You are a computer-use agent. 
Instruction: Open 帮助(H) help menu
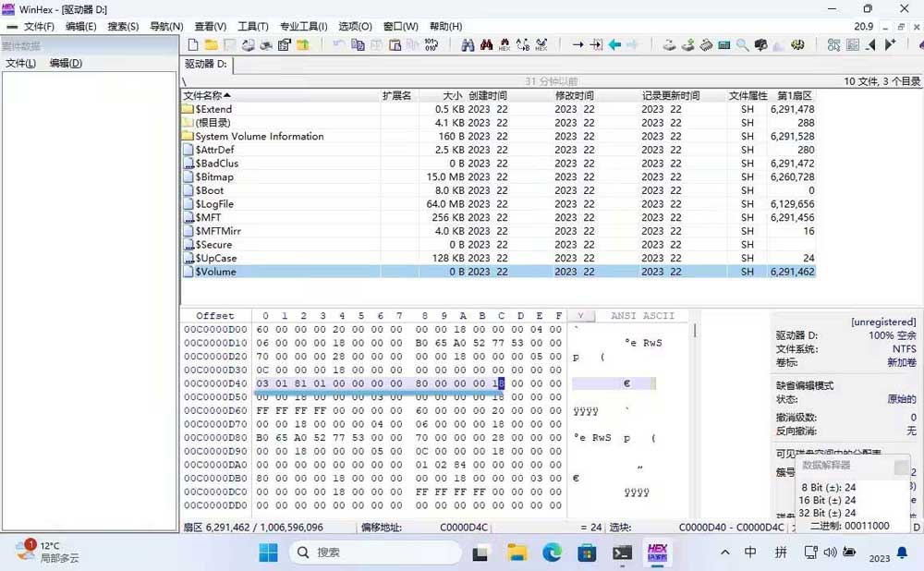pyautogui.click(x=446, y=27)
